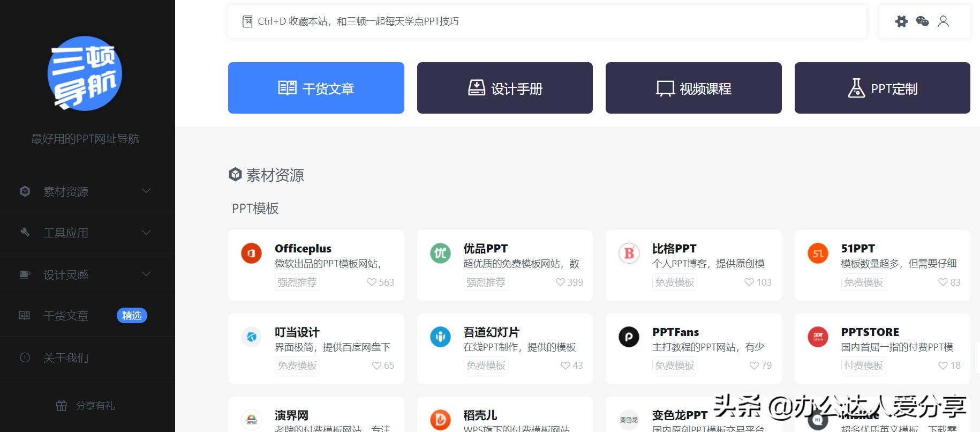
Task: Click the gift icon beside 分享有礼
Action: 62,406
